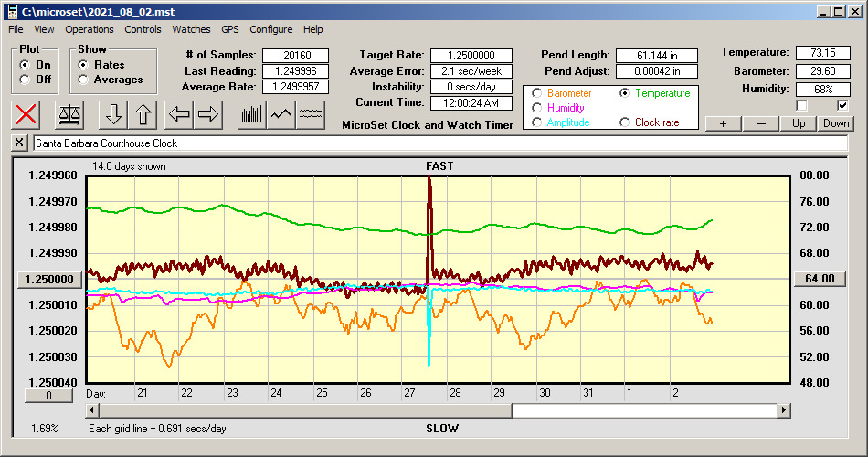Click the 0 button below the left axis
868x457 pixels.
48,396
